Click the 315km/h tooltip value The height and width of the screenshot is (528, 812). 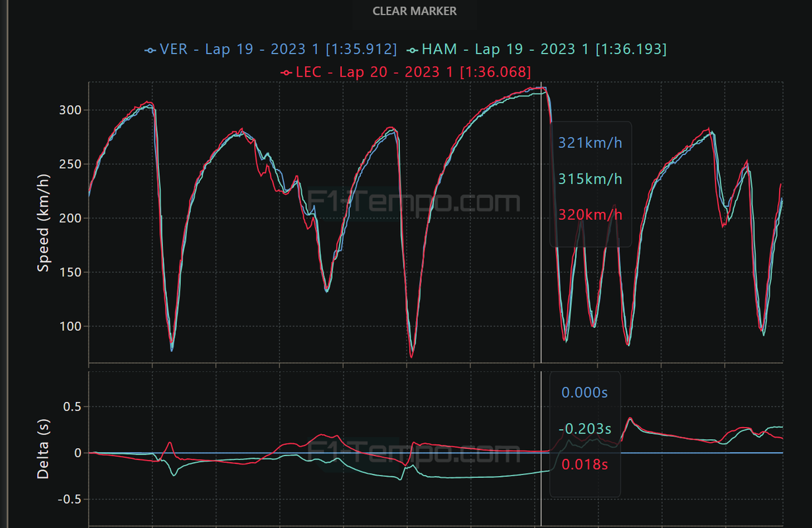pyautogui.click(x=590, y=179)
